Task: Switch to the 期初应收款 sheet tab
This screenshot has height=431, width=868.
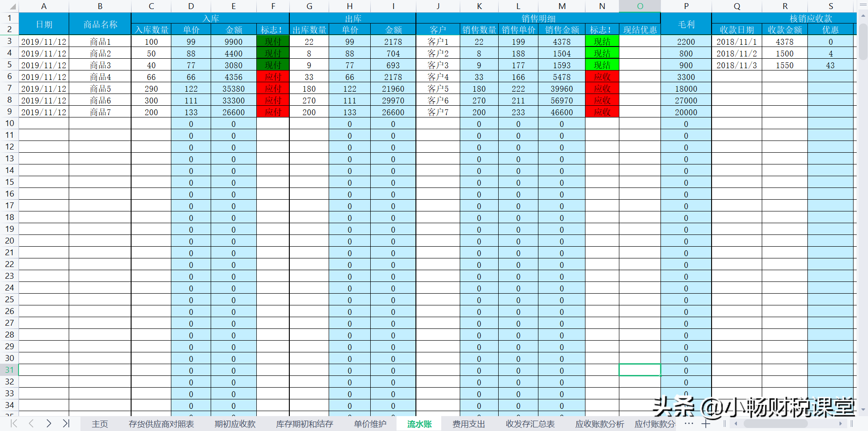Action: (x=235, y=424)
